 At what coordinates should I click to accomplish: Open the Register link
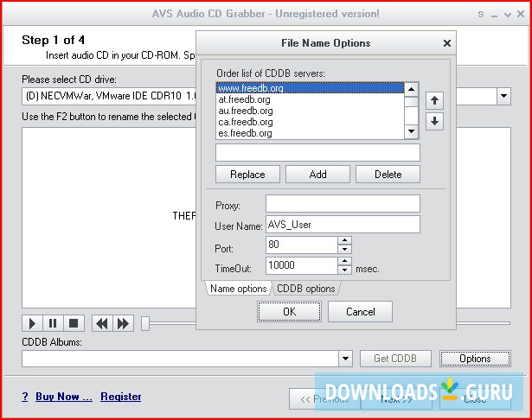click(x=121, y=397)
